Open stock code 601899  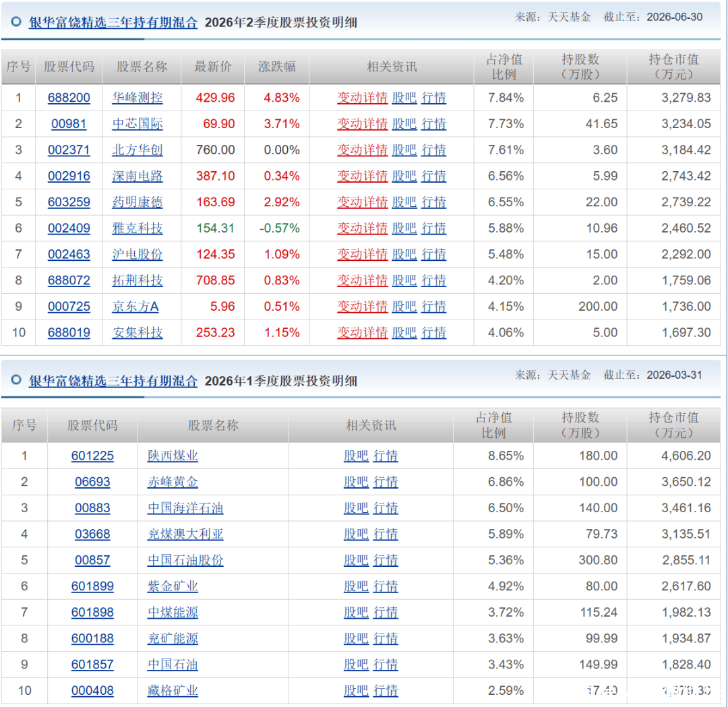tap(92, 586)
